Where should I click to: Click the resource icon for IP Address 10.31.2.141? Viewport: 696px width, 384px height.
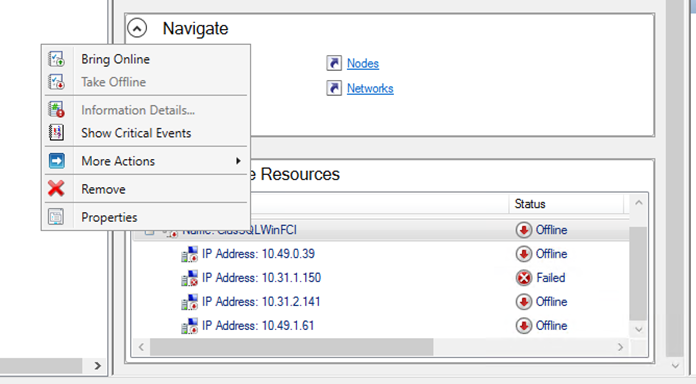(190, 302)
